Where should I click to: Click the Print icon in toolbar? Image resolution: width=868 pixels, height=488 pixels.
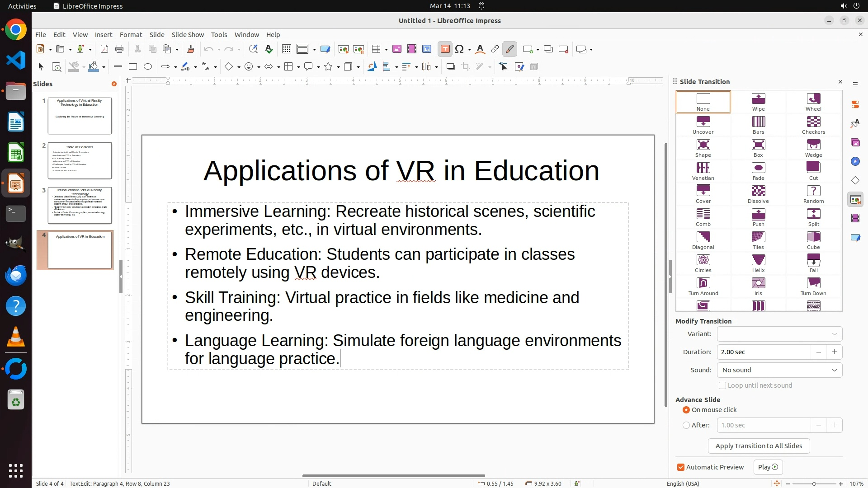(x=119, y=49)
